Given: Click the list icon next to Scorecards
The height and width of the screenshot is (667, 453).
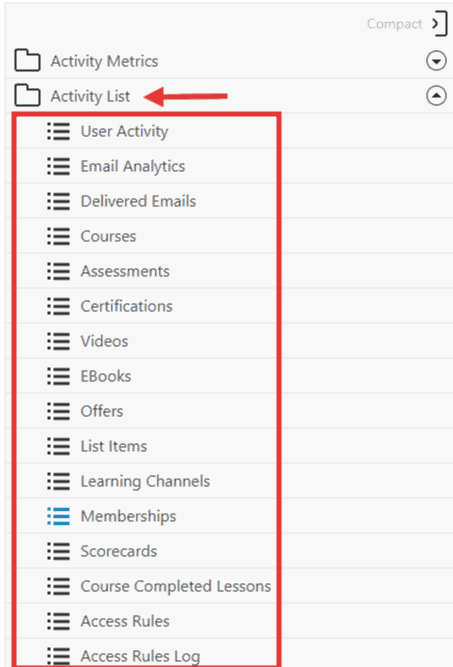Looking at the screenshot, I should coord(59,551).
